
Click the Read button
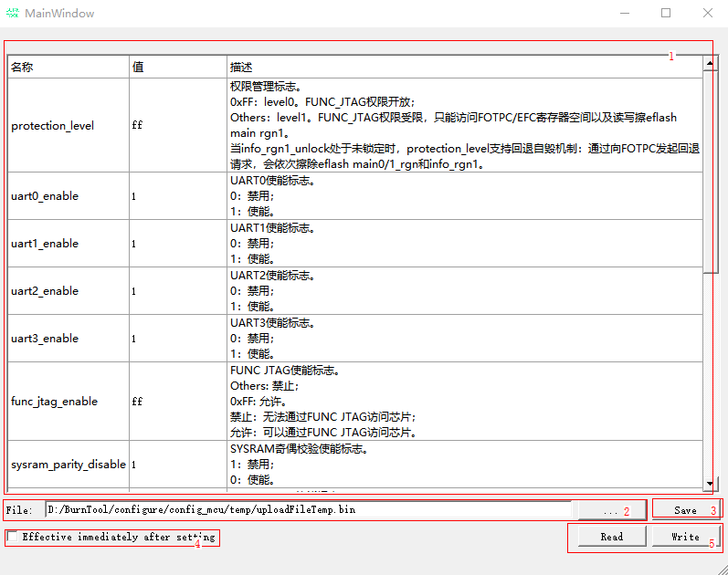[x=611, y=537]
